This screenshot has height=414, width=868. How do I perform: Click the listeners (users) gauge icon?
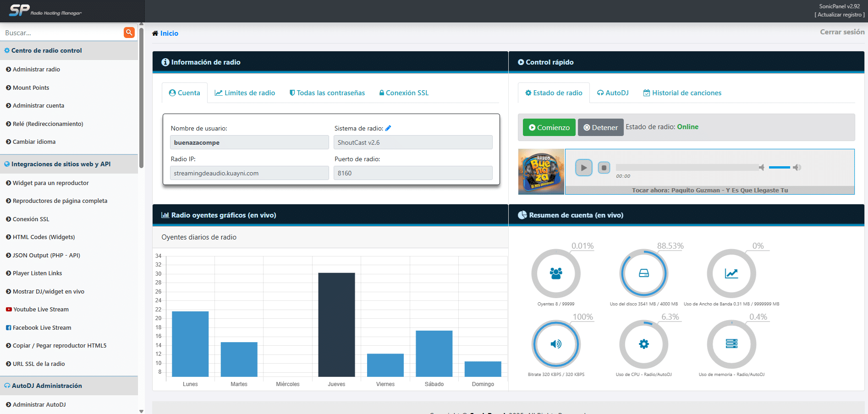556,273
